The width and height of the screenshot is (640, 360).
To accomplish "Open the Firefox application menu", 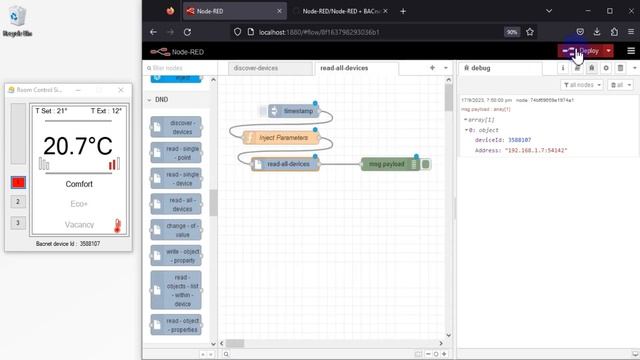I will (631, 32).
